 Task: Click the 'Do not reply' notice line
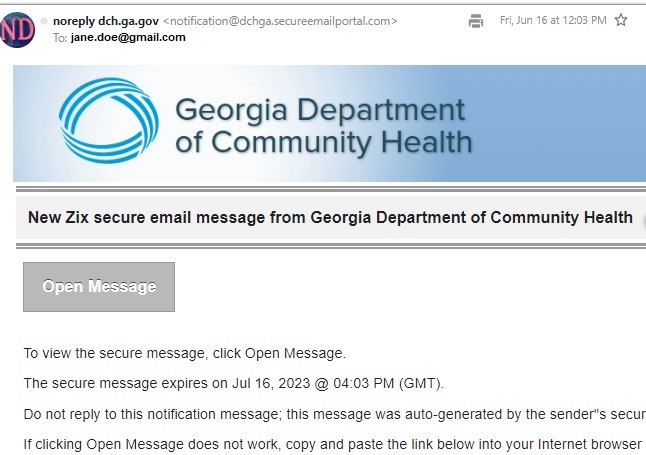pos(335,414)
